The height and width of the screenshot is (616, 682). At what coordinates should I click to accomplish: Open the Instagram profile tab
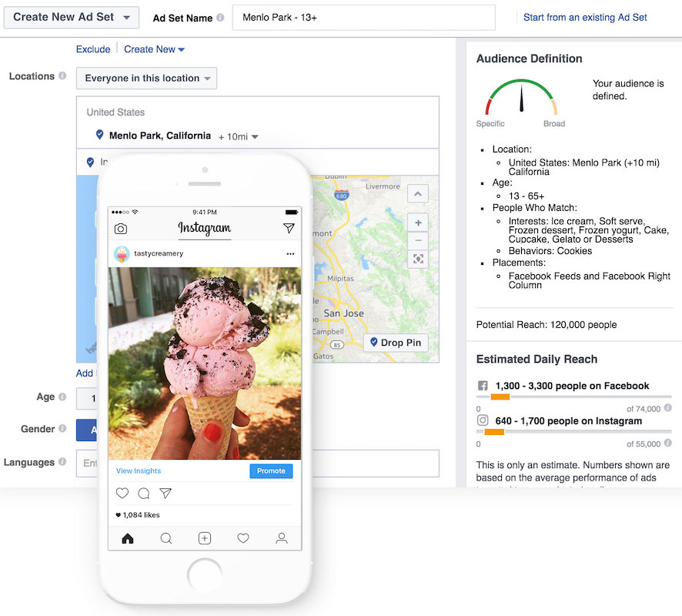282,538
